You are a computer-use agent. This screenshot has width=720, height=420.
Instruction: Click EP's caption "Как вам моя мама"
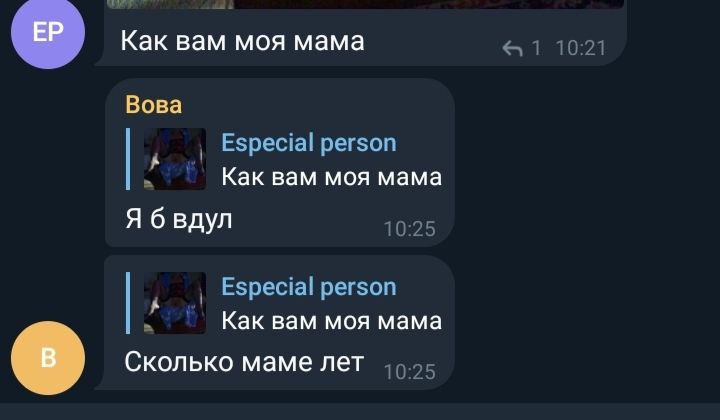click(242, 41)
